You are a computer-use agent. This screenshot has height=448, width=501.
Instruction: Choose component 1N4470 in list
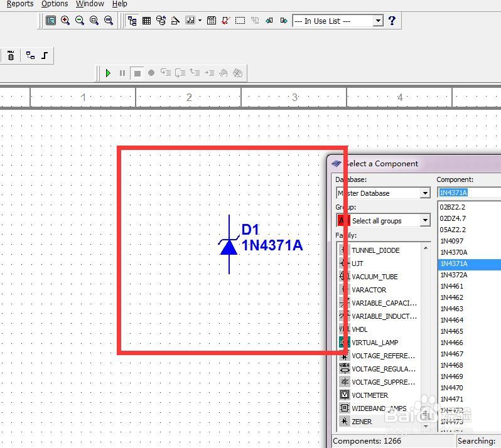451,388
